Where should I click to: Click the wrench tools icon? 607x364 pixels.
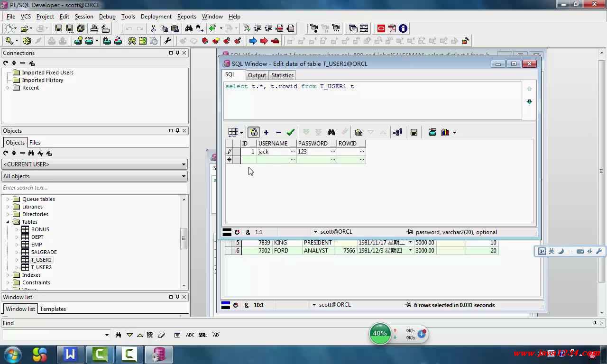click(x=167, y=41)
